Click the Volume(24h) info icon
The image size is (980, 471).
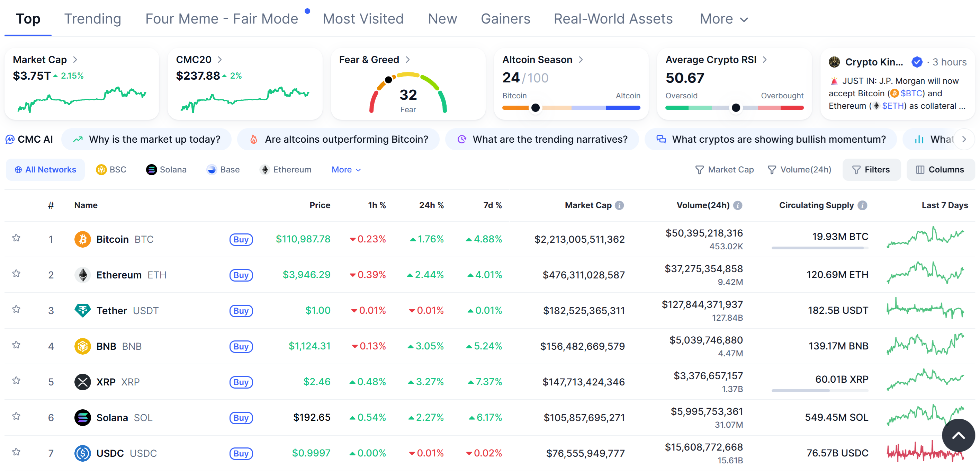click(738, 205)
